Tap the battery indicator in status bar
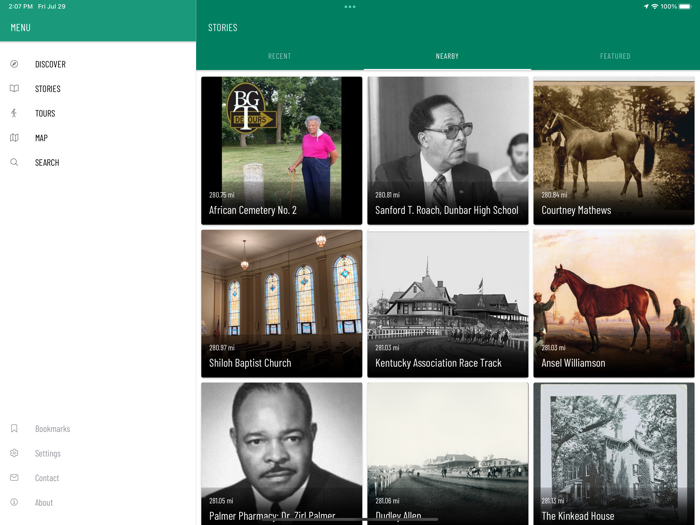The image size is (700, 525). (685, 7)
